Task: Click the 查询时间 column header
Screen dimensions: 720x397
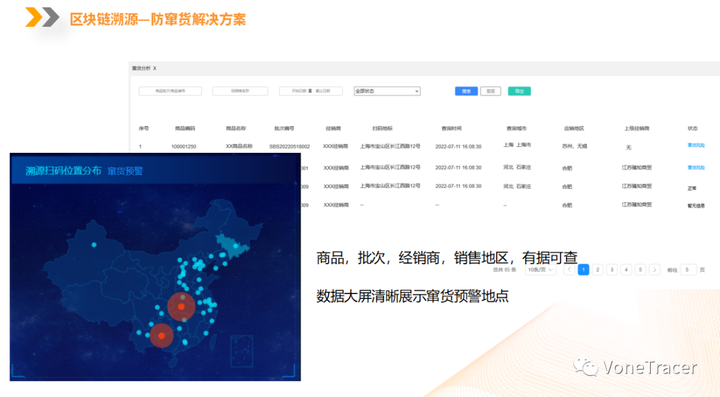Action: 451,128
